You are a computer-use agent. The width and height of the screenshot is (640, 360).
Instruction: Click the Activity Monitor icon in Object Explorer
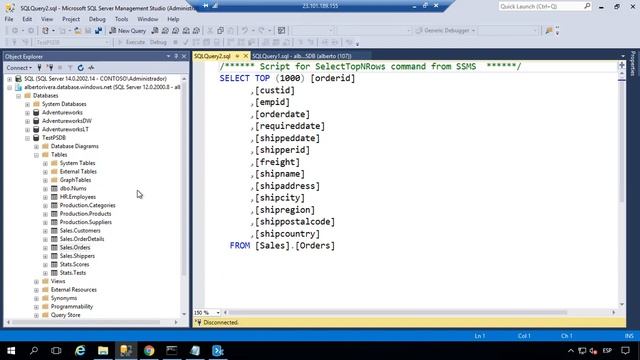click(91, 68)
